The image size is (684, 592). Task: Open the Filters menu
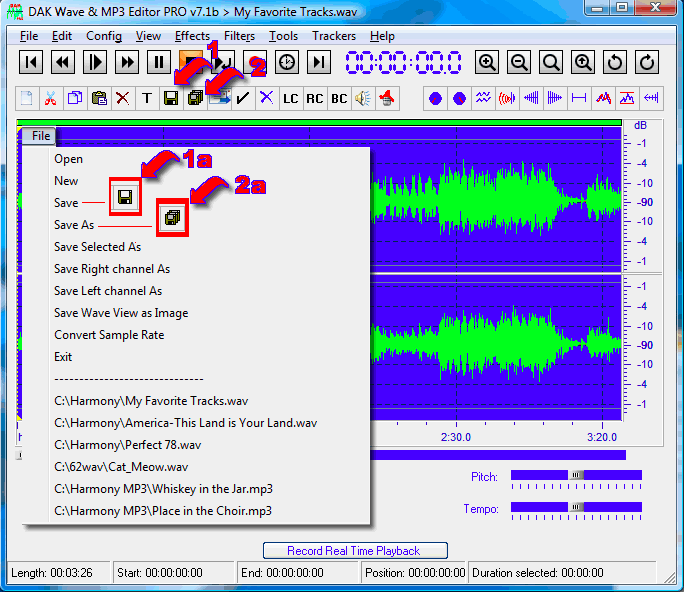pyautogui.click(x=239, y=36)
